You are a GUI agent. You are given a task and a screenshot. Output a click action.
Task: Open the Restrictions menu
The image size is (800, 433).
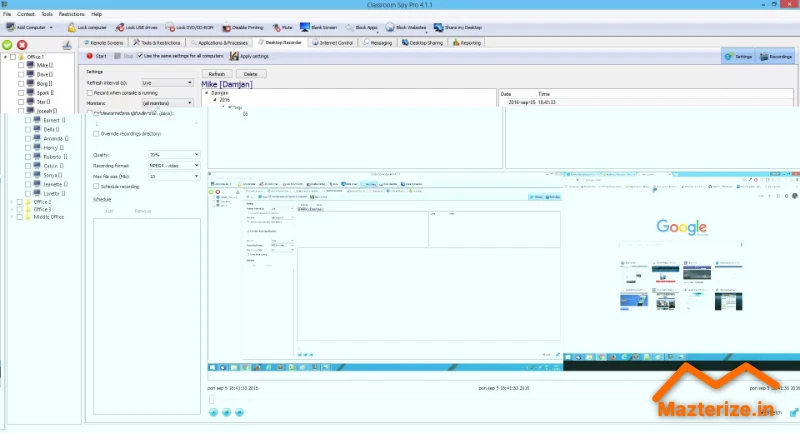71,14
